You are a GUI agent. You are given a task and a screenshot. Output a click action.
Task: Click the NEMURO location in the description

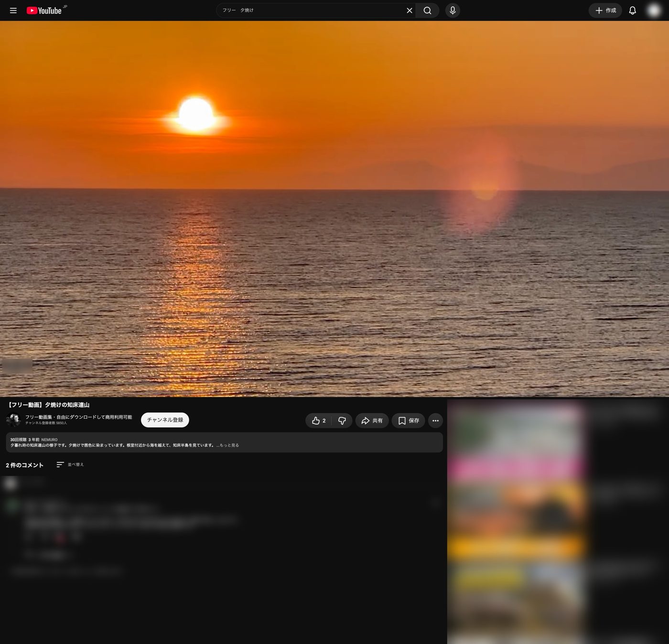point(49,440)
